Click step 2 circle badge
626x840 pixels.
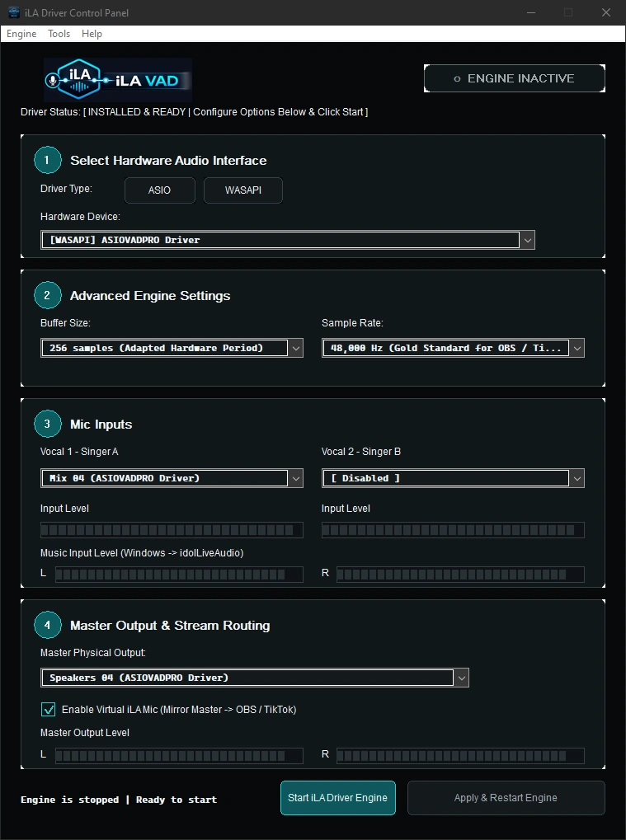click(48, 295)
